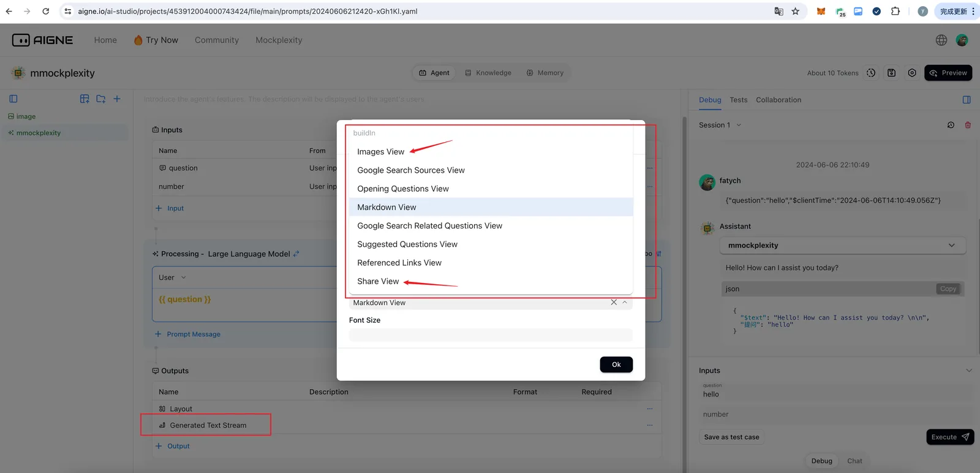Collapse the Inputs section in debug panel
Image resolution: width=980 pixels, height=473 pixels.
click(969, 371)
